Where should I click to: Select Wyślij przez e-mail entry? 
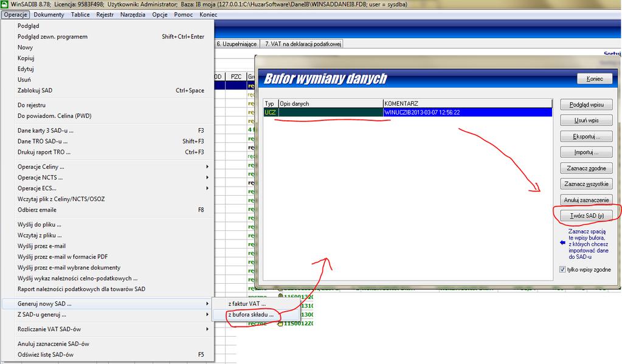point(108,246)
